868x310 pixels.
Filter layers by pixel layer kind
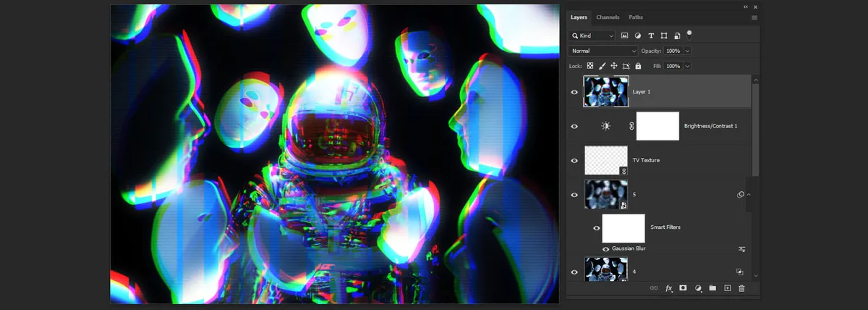coord(624,35)
